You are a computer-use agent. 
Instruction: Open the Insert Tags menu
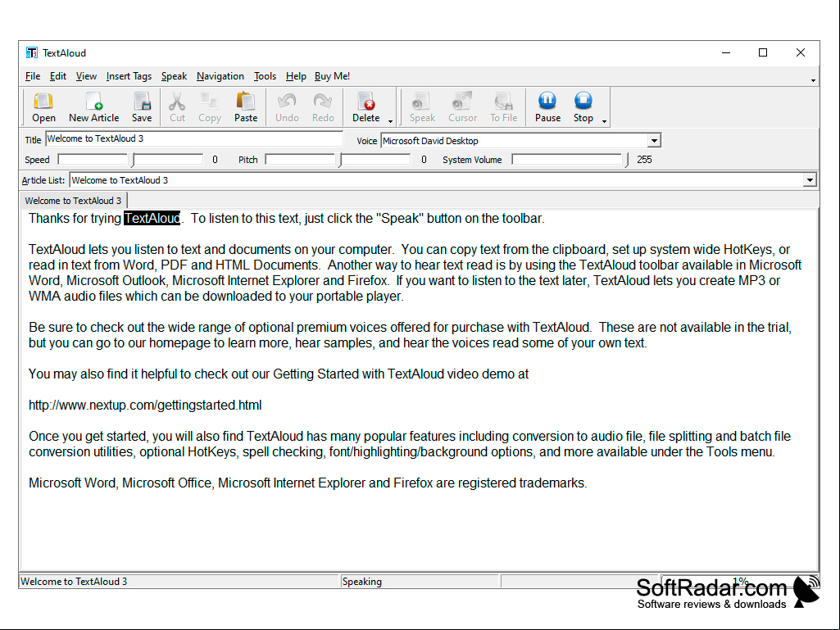click(129, 76)
